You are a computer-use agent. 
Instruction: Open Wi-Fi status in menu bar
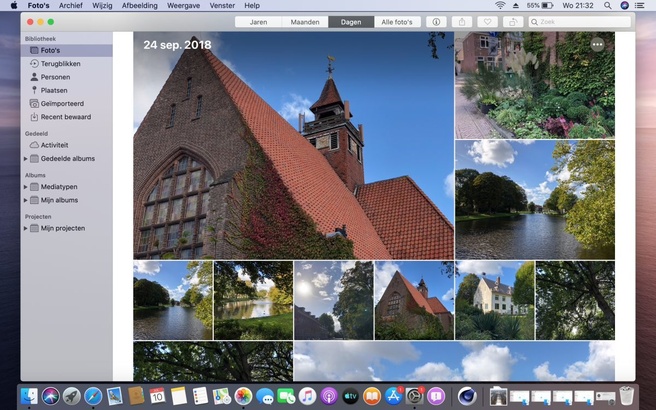(x=500, y=5)
